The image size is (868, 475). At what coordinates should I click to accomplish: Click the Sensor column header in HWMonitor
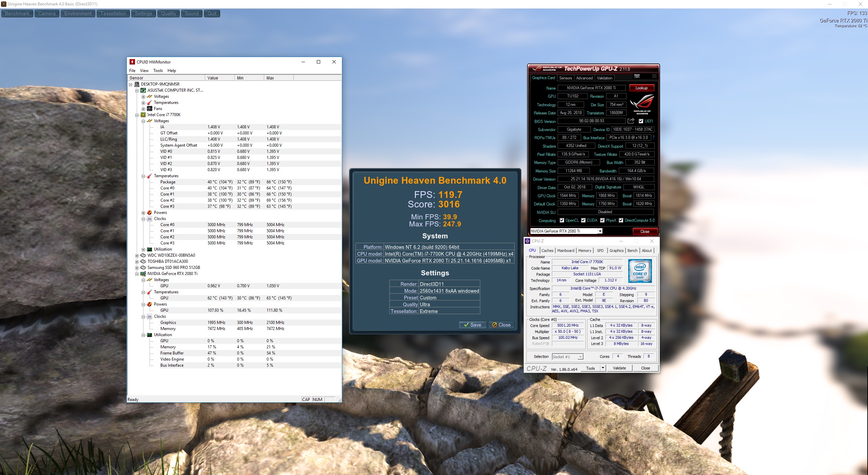tap(166, 78)
